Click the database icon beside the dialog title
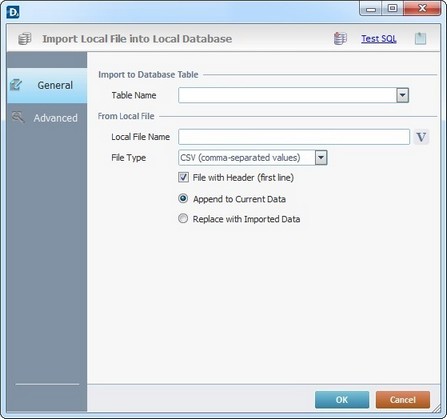This screenshot has width=447, height=419. point(24,39)
